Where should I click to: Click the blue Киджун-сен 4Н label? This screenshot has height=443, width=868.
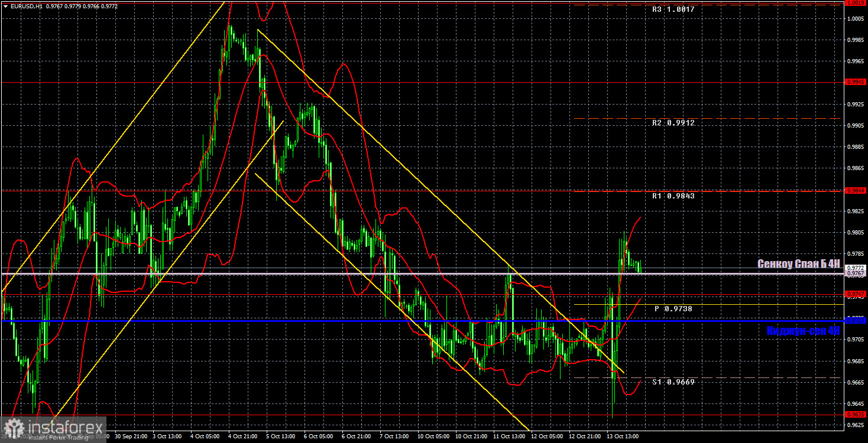coord(803,331)
